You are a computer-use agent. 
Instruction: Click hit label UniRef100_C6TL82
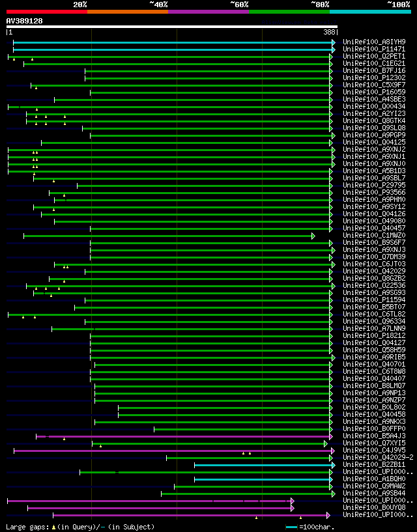coord(374,314)
